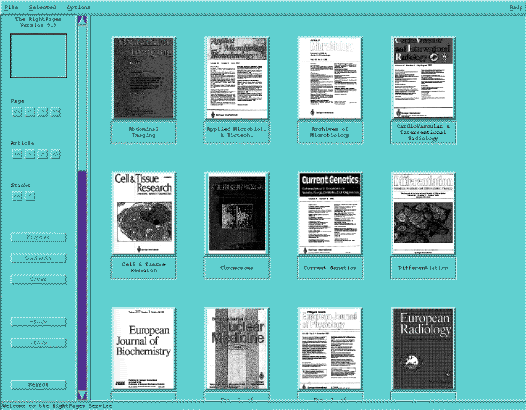Click the Current Genetics label button
Viewport: 526px width, 410px height.
coord(330,267)
